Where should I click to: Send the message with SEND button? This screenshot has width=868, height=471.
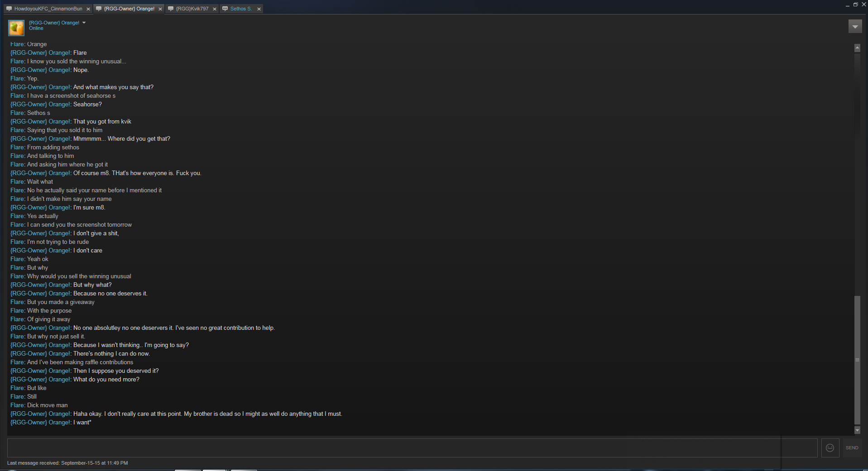point(852,448)
